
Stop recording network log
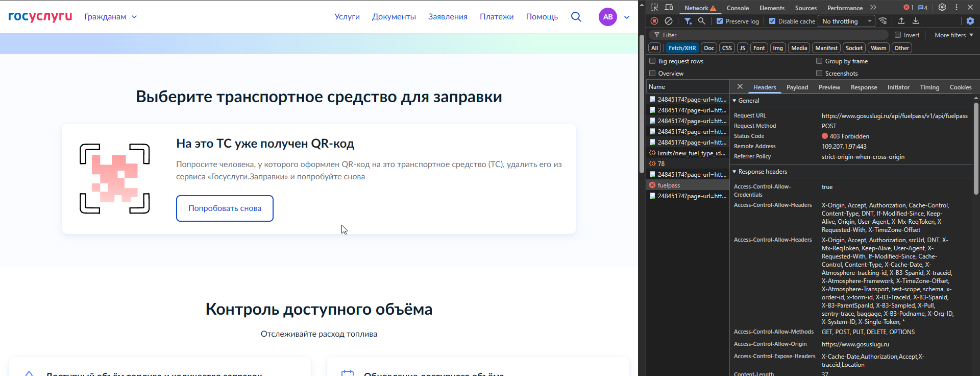click(654, 21)
